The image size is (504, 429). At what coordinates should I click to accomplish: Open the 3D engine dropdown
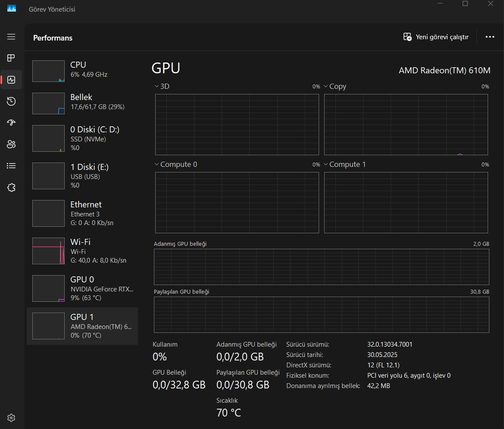(x=162, y=86)
